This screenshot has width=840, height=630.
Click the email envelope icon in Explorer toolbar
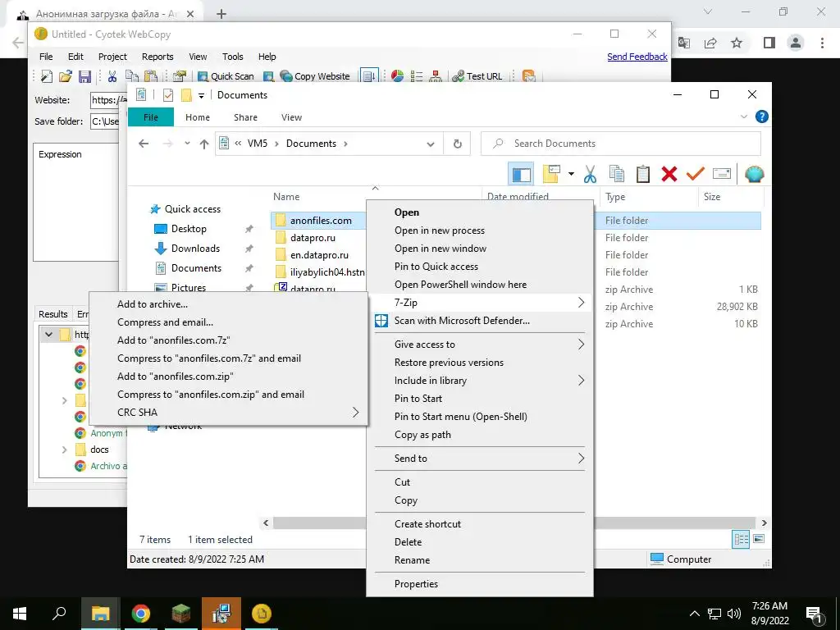pyautogui.click(x=722, y=174)
